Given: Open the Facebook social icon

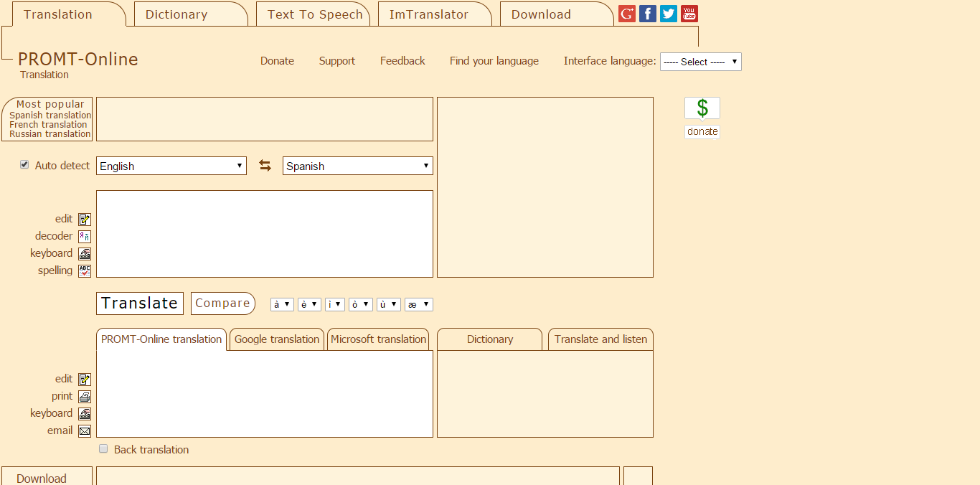Looking at the screenshot, I should coord(648,14).
